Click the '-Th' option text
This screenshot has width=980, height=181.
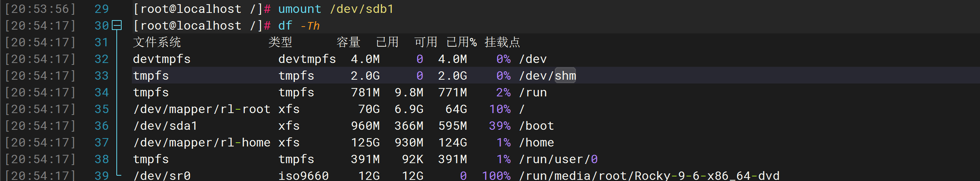click(x=310, y=26)
